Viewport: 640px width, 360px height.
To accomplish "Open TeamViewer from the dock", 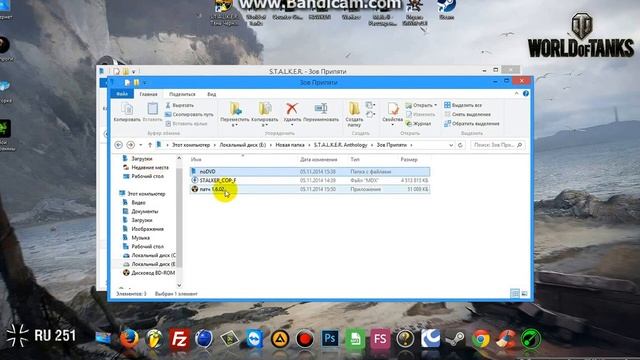I will pyautogui.click(x=255, y=339).
